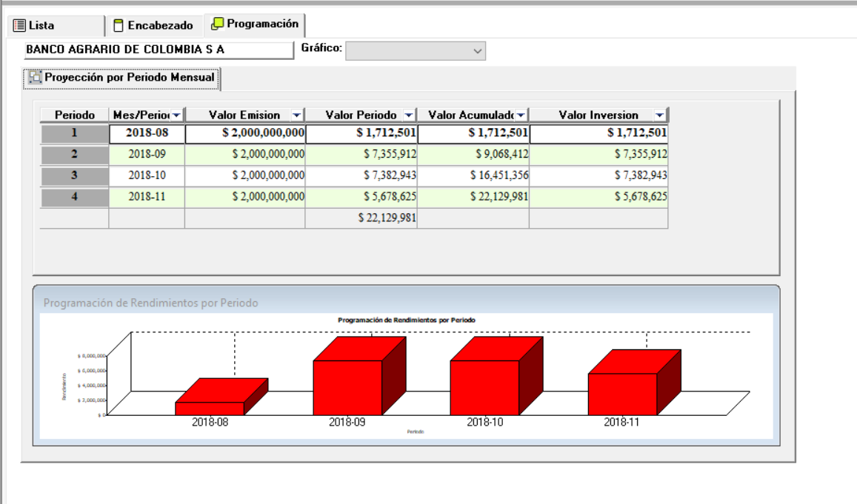The image size is (857, 504).
Task: Open the Valor Periodo column filter arrow
Action: coord(409,115)
